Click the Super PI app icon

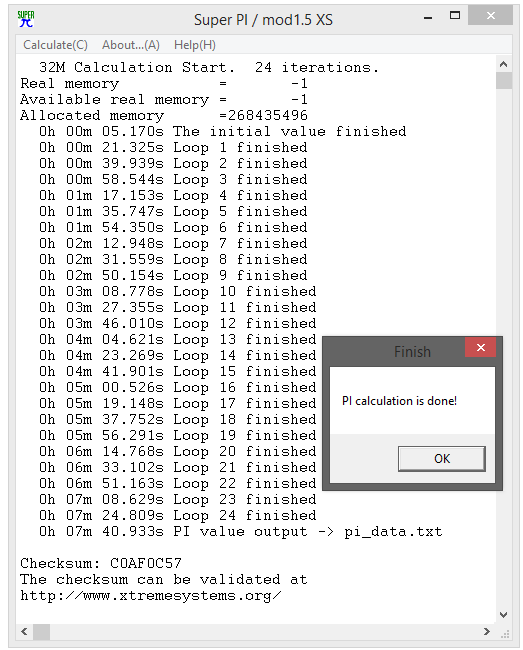coord(26,19)
